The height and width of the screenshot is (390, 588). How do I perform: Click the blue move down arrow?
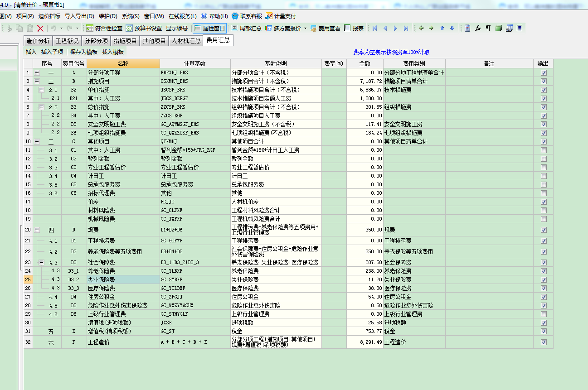coord(452,28)
